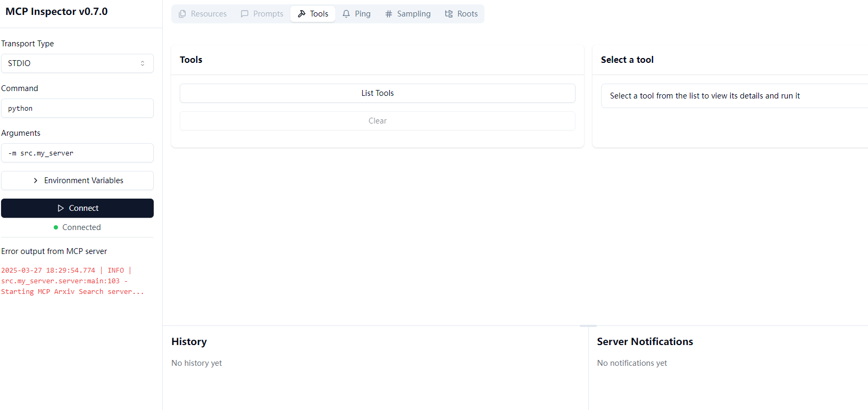The width and height of the screenshot is (868, 410).
Task: Click the 'Select a tool from the list' message
Action: [x=704, y=96]
